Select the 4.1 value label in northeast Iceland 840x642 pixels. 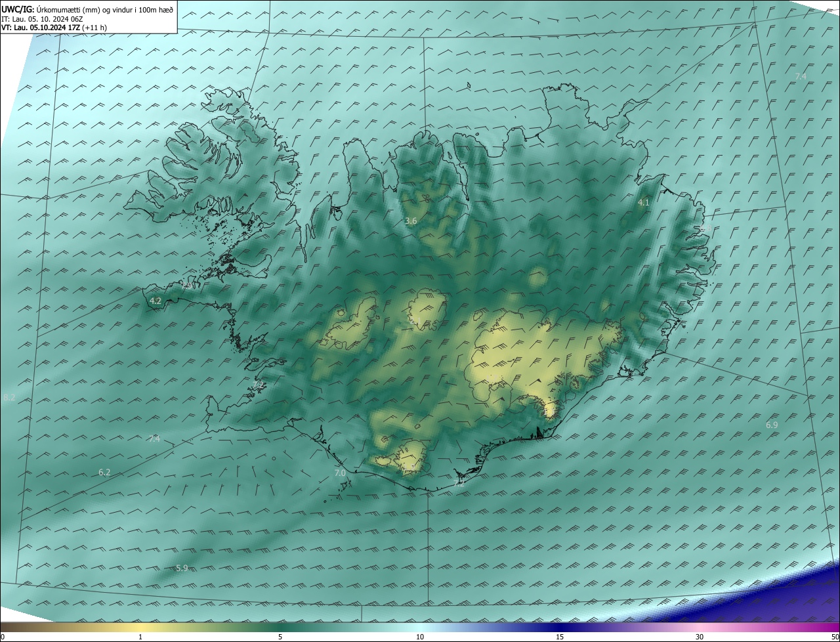[x=644, y=203]
